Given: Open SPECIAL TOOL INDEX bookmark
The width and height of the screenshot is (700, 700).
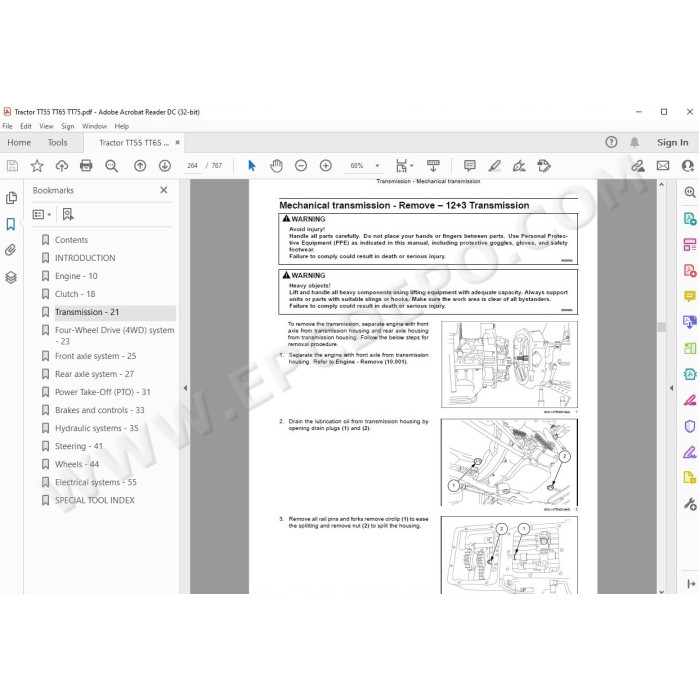Looking at the screenshot, I should pos(95,500).
